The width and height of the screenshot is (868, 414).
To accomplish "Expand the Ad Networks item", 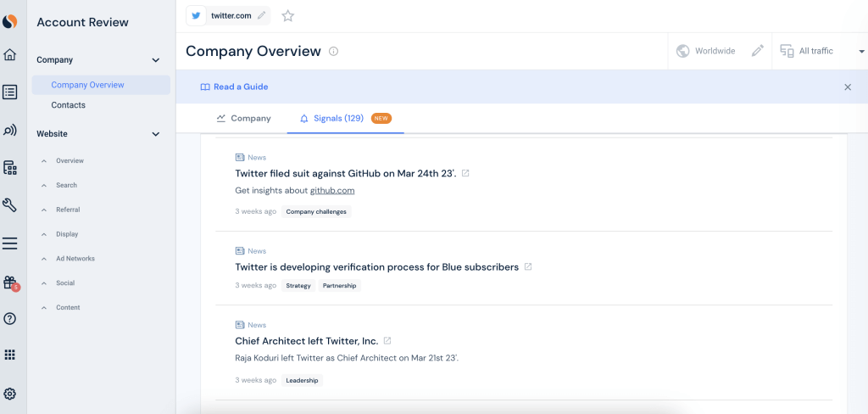I will tap(44, 258).
